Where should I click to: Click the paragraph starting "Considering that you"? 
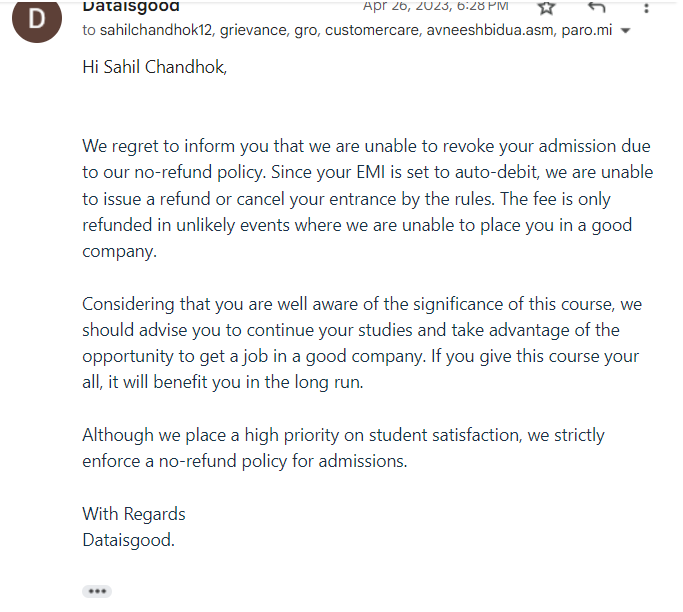pos(362,343)
